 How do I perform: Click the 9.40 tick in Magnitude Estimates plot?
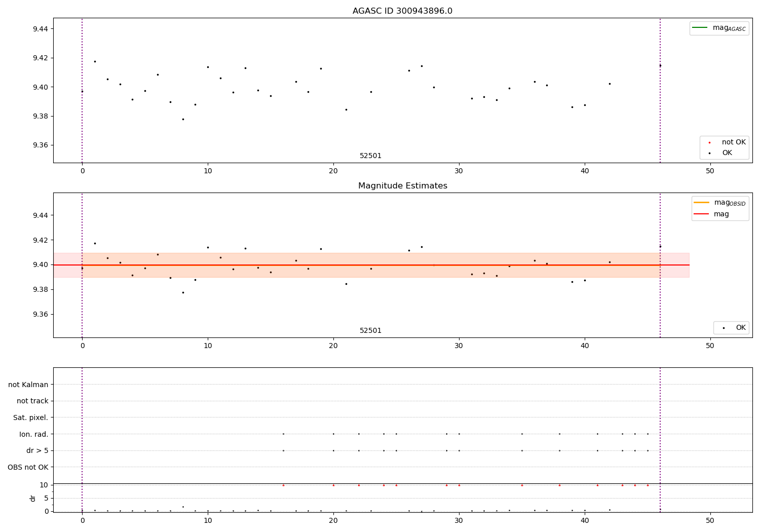pos(41,264)
